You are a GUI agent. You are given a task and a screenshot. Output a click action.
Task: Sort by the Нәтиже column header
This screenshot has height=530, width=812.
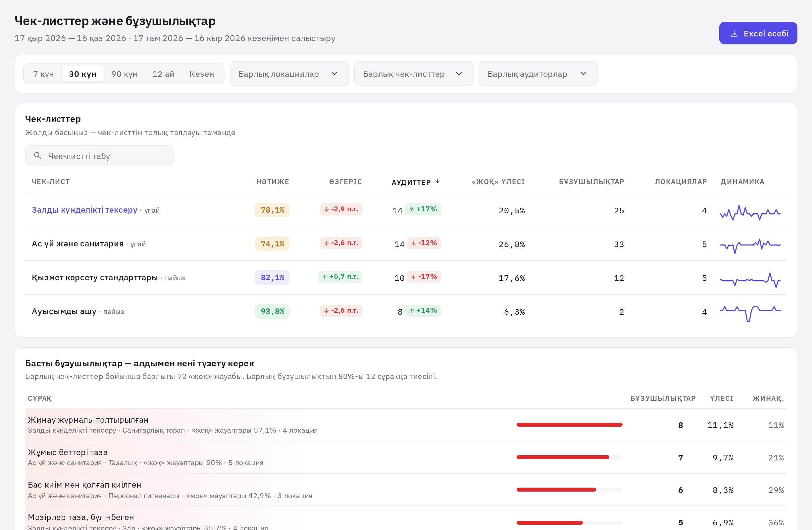(x=273, y=182)
